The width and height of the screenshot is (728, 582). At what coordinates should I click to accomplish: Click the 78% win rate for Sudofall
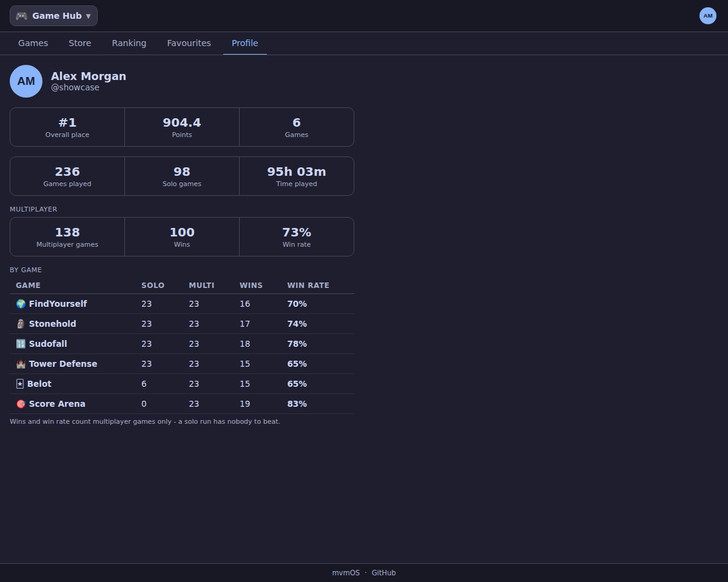point(297,344)
